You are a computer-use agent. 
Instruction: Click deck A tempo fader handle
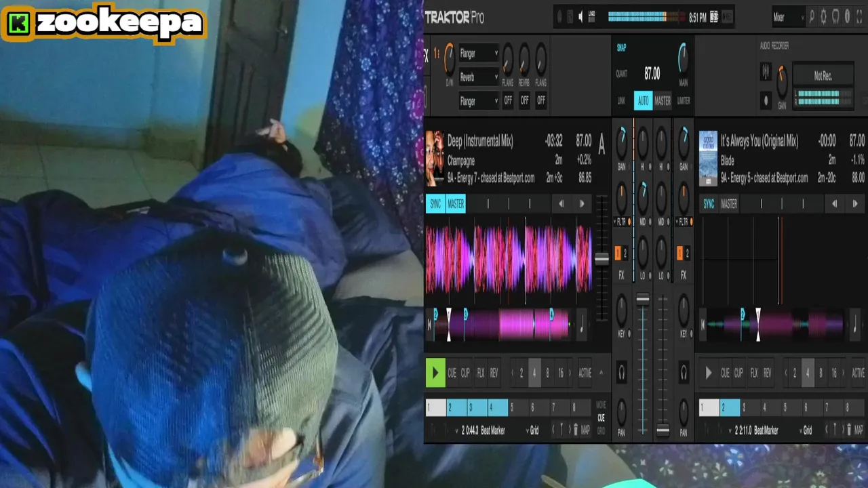(601, 259)
